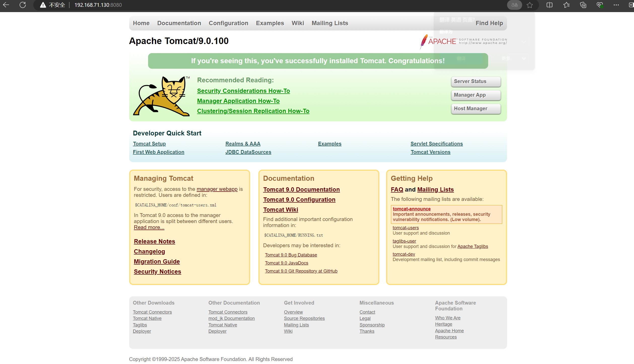The height and width of the screenshot is (364, 634).
Task: Open the Realms & AAA link
Action: 243,144
